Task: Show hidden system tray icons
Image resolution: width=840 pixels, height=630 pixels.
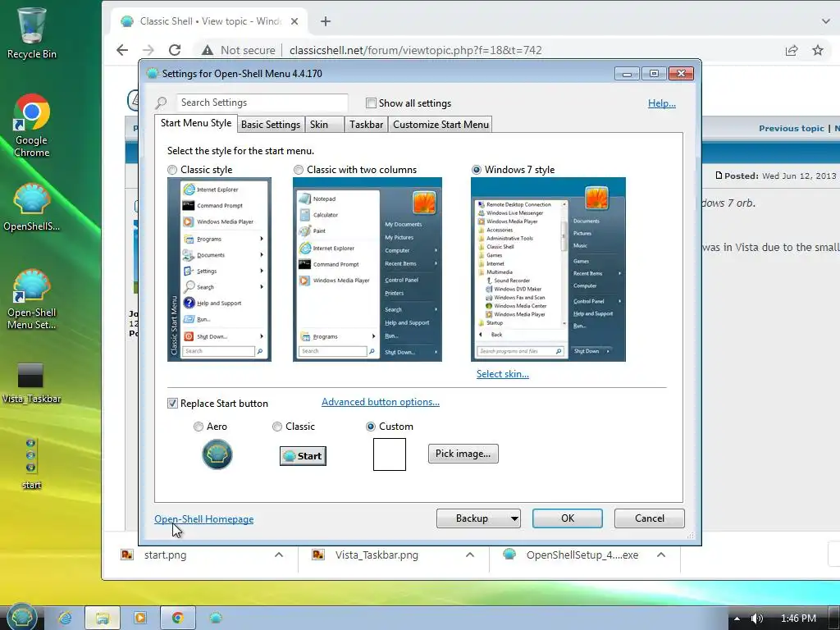Action: [x=737, y=619]
